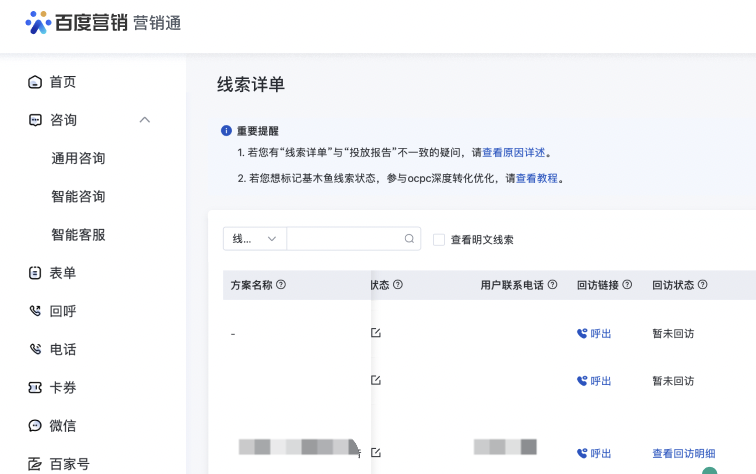This screenshot has height=474, width=756.
Task: Open 卡券 in the sidebar
Action: (x=62, y=388)
